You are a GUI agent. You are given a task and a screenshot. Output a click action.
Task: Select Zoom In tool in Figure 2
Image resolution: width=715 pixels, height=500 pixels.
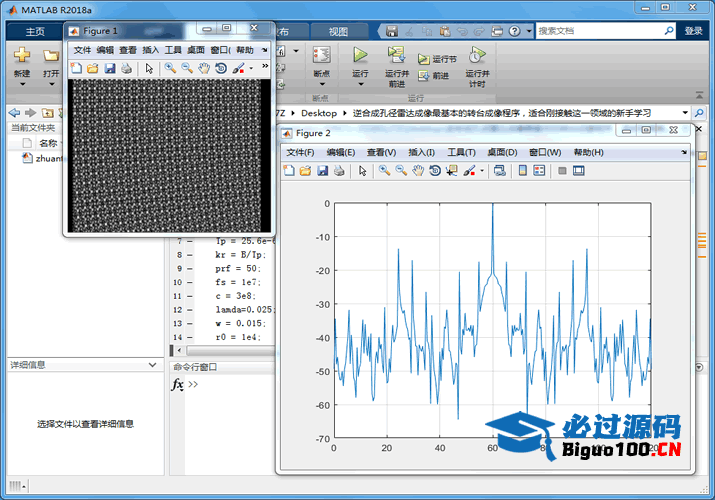coord(384,171)
